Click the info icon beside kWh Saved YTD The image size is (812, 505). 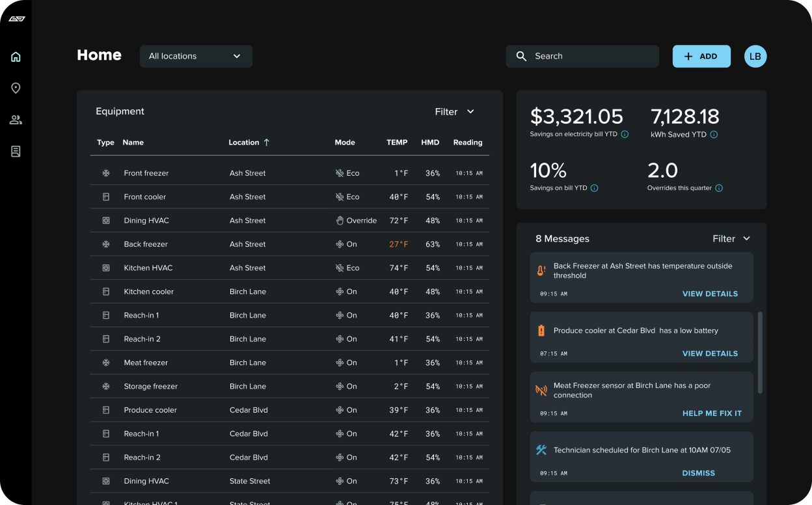pyautogui.click(x=714, y=135)
